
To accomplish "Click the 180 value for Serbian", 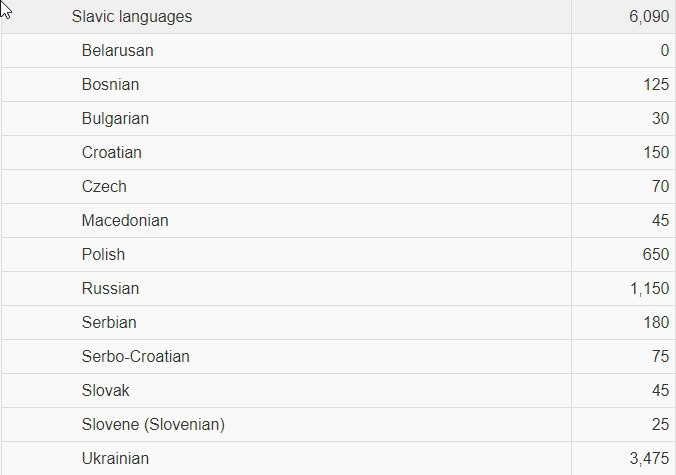I will [x=656, y=323].
